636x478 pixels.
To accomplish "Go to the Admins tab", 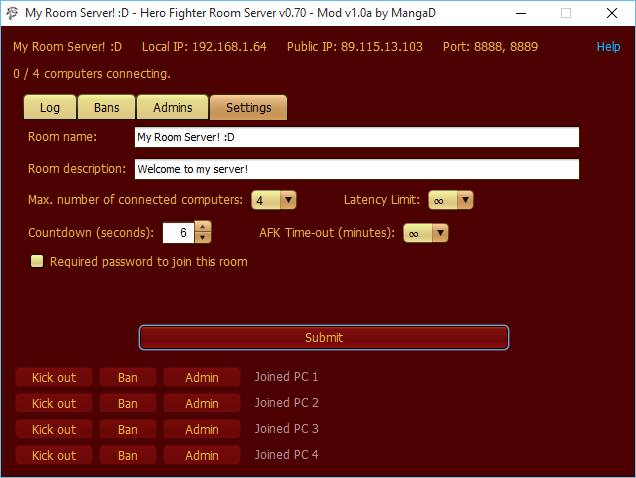I will click(x=173, y=108).
